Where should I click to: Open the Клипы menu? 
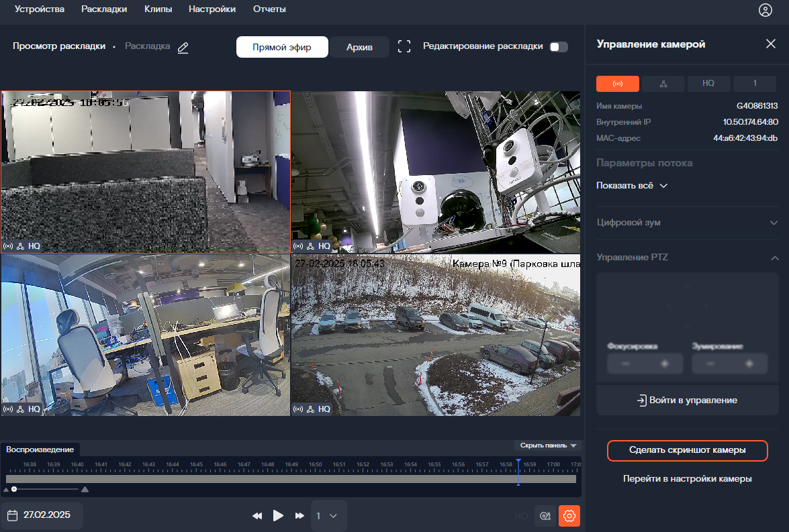point(158,9)
